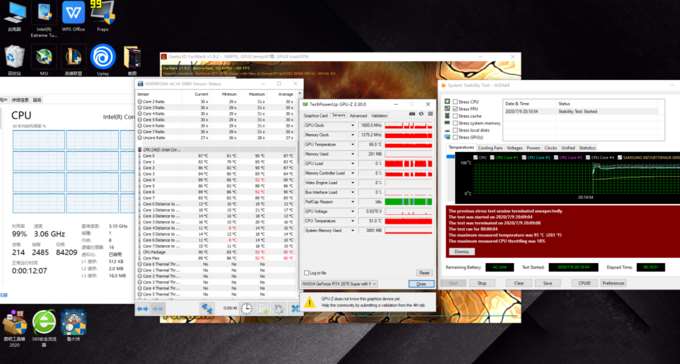
Task: Open GPU Voltage sensor dropdown
Action: coord(353,211)
